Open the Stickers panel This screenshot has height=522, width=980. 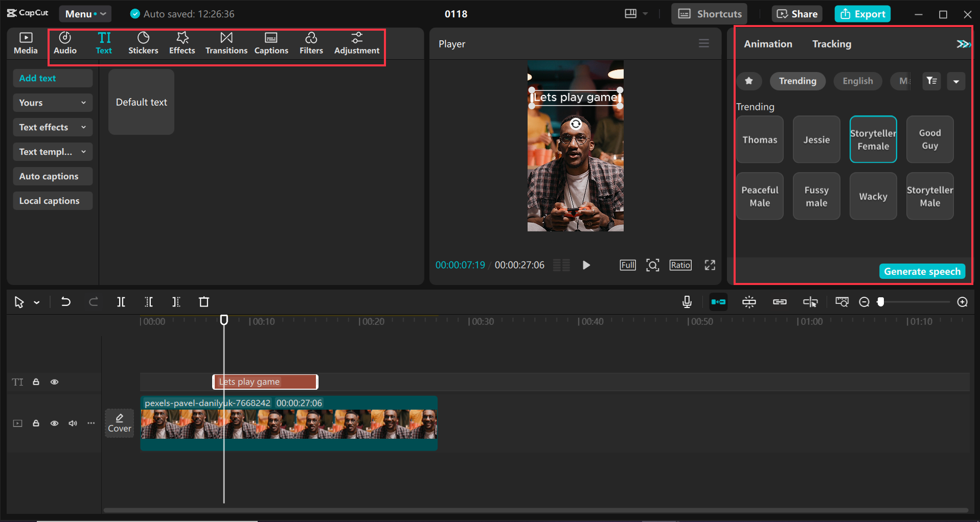(x=143, y=43)
